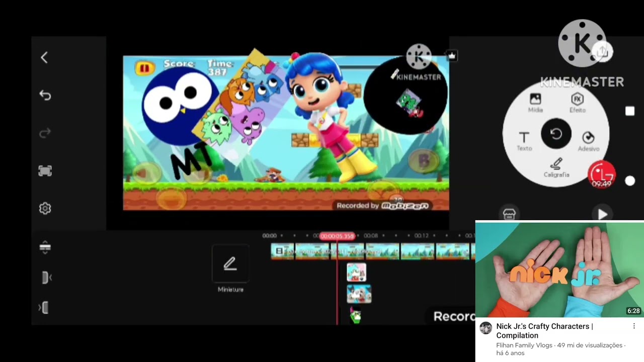Undo the last edit
Image resolution: width=644 pixels, height=362 pixels.
(45, 96)
